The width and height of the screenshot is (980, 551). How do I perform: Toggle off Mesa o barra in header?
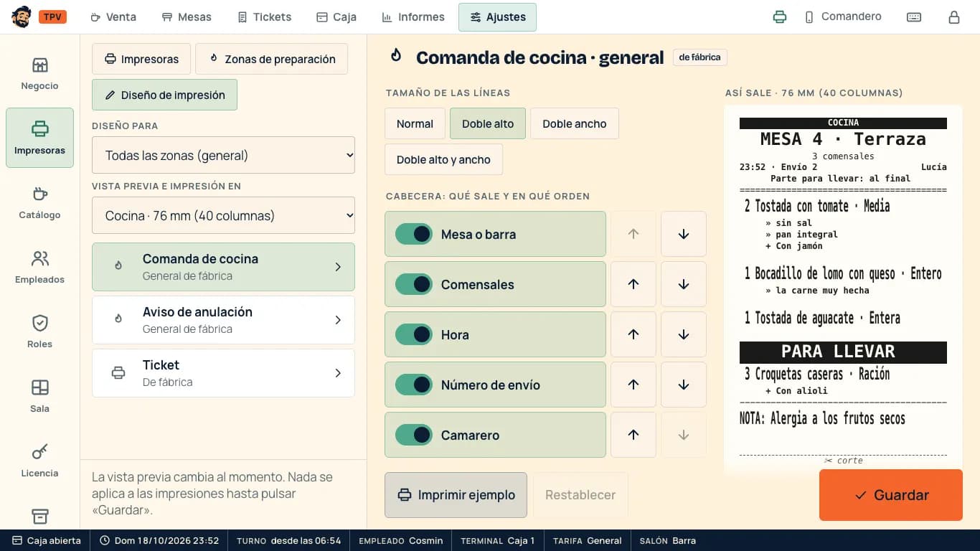[414, 234]
